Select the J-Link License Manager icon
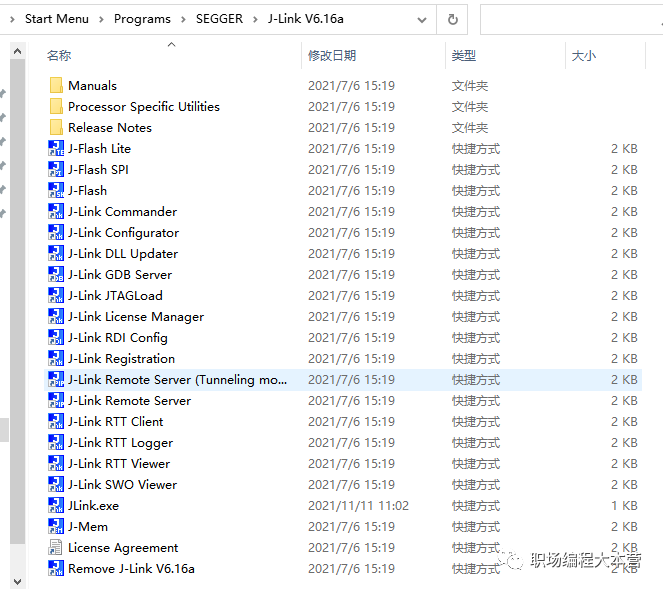This screenshot has height=589, width=663. pyautogui.click(x=56, y=316)
